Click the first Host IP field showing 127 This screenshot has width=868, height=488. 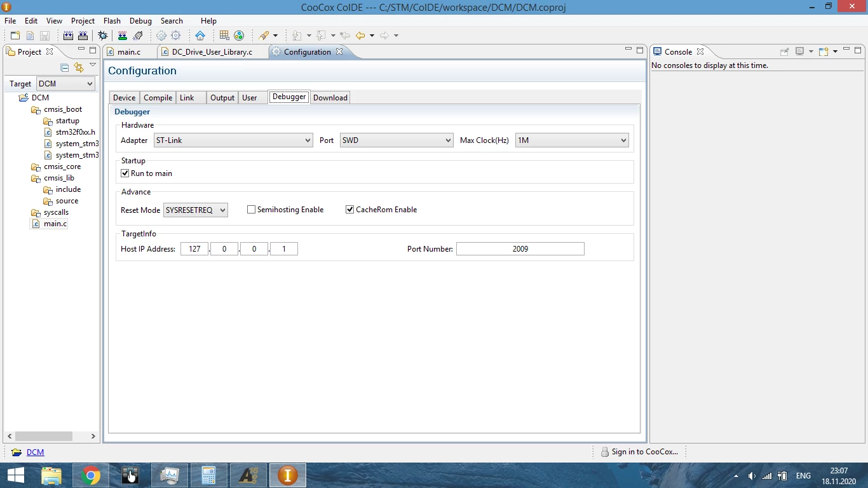[194, 249]
